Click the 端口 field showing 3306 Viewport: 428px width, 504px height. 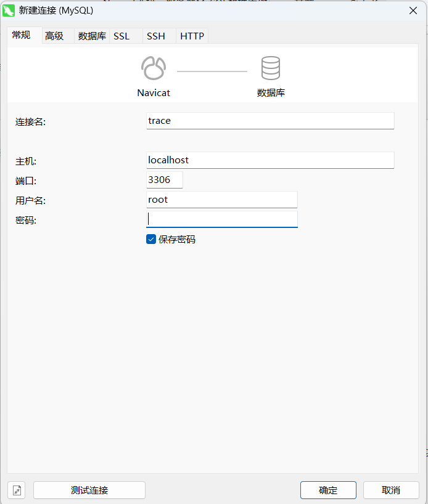(x=164, y=180)
